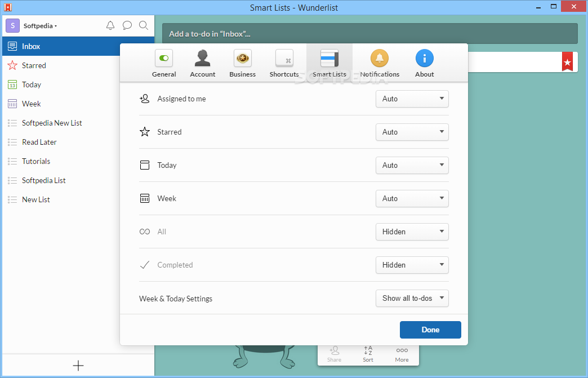The height and width of the screenshot is (378, 588).
Task: Click the Inbox tray icon in sidebar
Action: 12,47
